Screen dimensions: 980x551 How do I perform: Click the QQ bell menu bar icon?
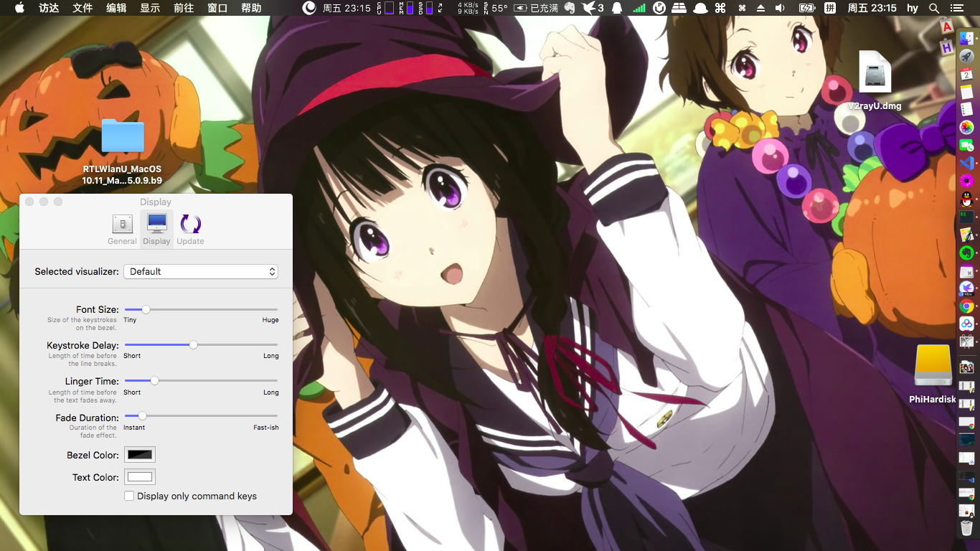pos(617,8)
